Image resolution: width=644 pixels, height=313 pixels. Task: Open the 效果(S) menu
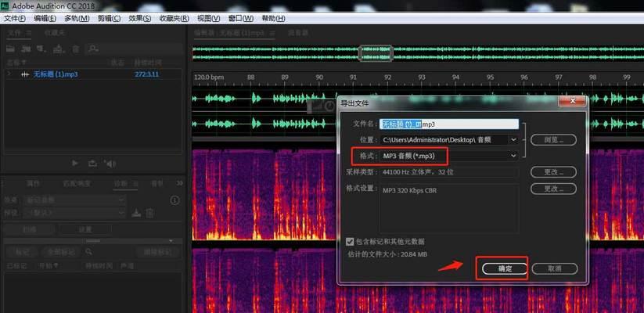pyautogui.click(x=139, y=19)
